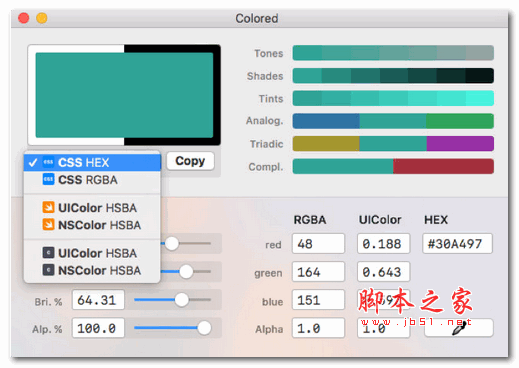Screen dimensions: 519x368
Task: Select the grayest swatch in Tones row
Action: [x=479, y=53]
